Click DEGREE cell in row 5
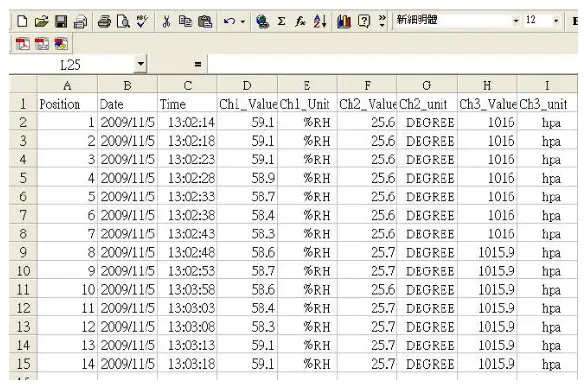 click(x=427, y=178)
